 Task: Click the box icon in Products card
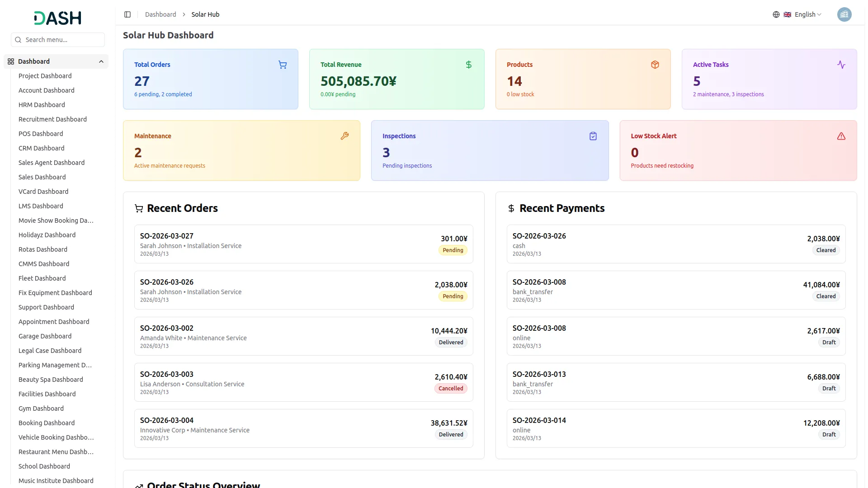coord(655,65)
